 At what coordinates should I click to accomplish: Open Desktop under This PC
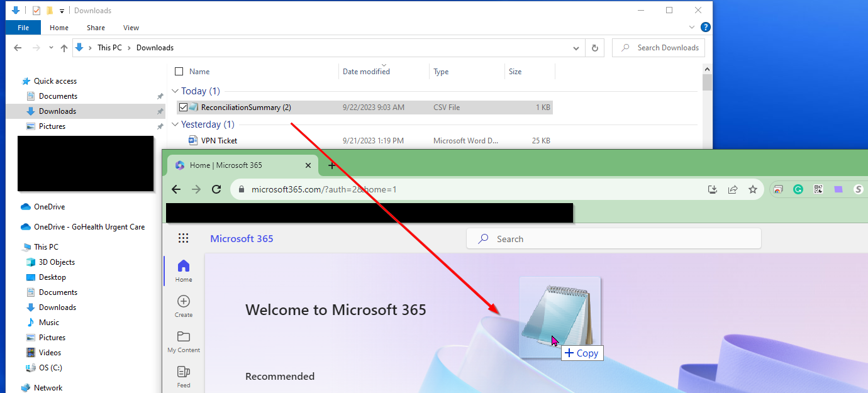pyautogui.click(x=52, y=277)
